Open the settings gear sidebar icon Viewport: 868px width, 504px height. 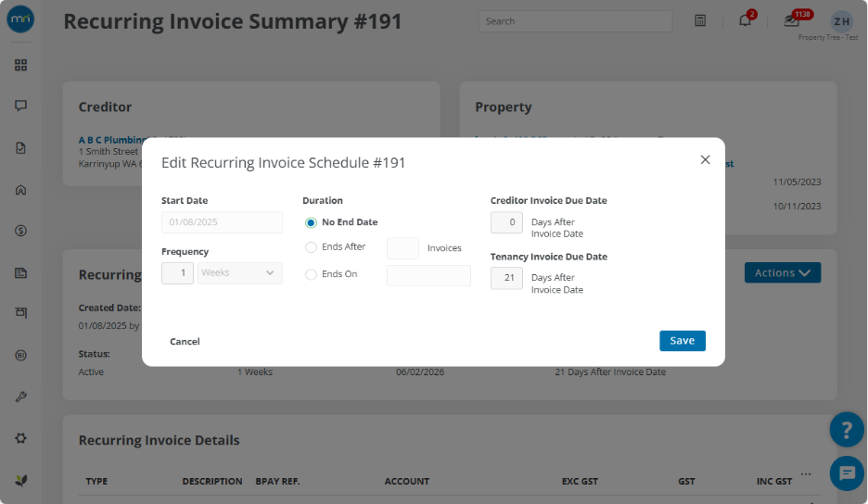[x=20, y=438]
